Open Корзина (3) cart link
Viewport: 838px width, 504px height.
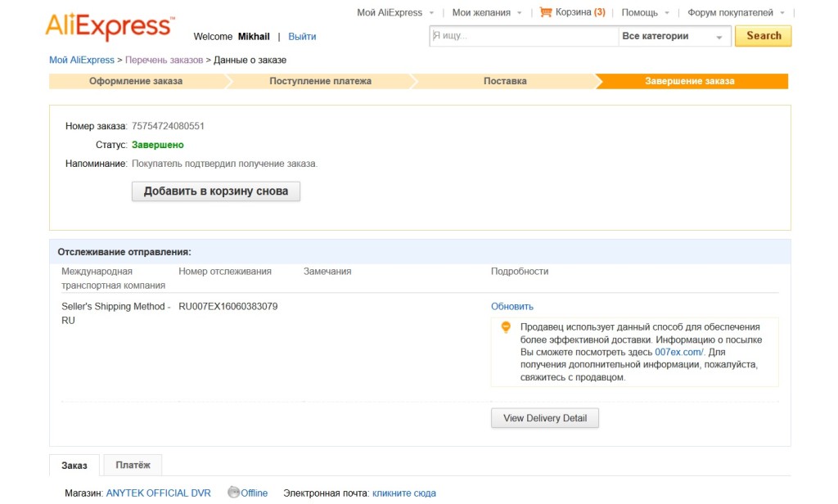pos(580,11)
